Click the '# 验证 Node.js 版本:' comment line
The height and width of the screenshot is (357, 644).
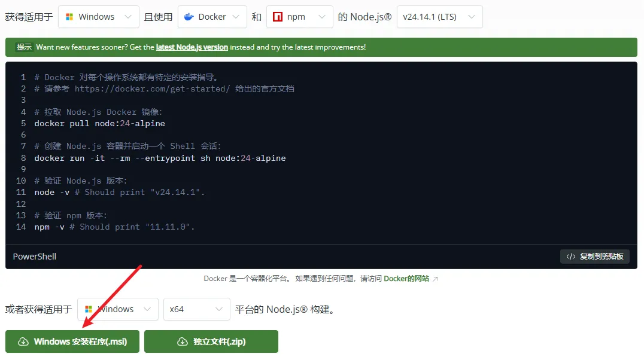81,181
